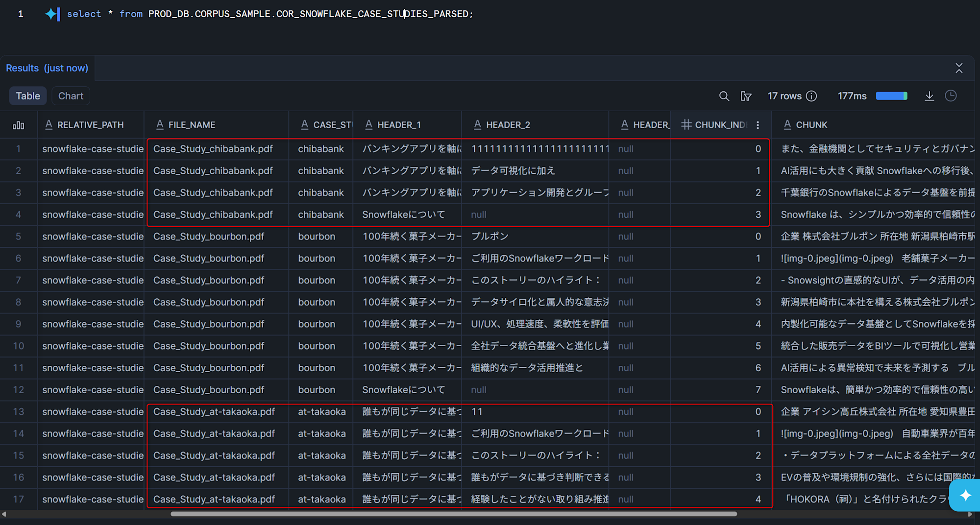Switch to the Chart view tab
The image size is (980, 525).
point(71,96)
